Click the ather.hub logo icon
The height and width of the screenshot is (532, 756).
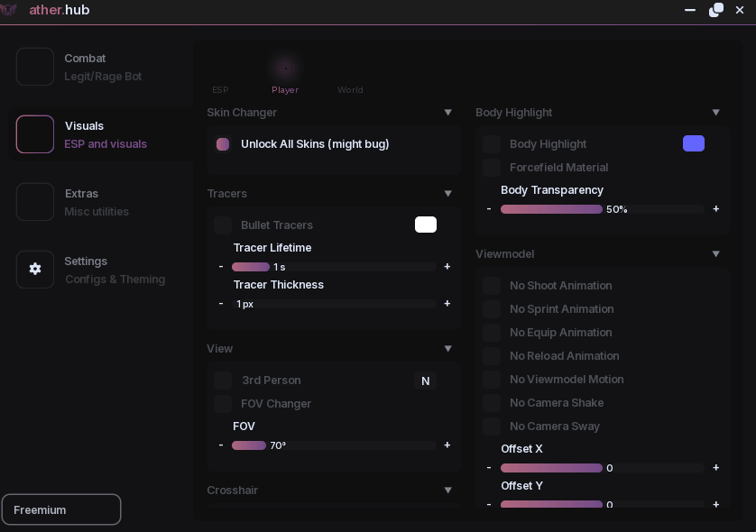(9, 10)
